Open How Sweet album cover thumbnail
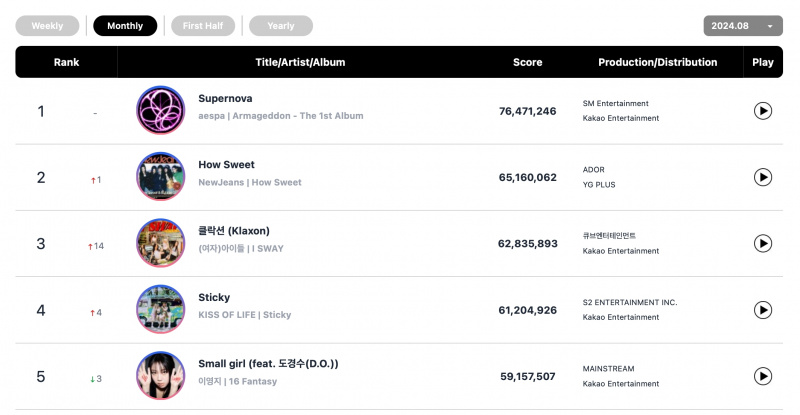This screenshot has width=800, height=415. point(161,177)
